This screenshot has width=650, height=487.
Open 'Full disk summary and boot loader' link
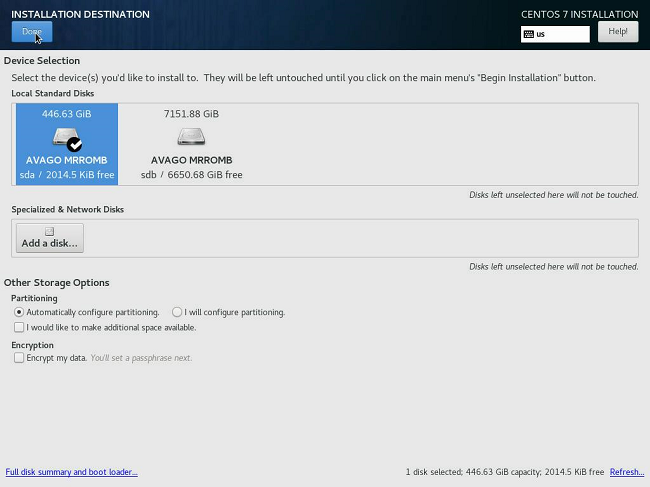(x=71, y=472)
